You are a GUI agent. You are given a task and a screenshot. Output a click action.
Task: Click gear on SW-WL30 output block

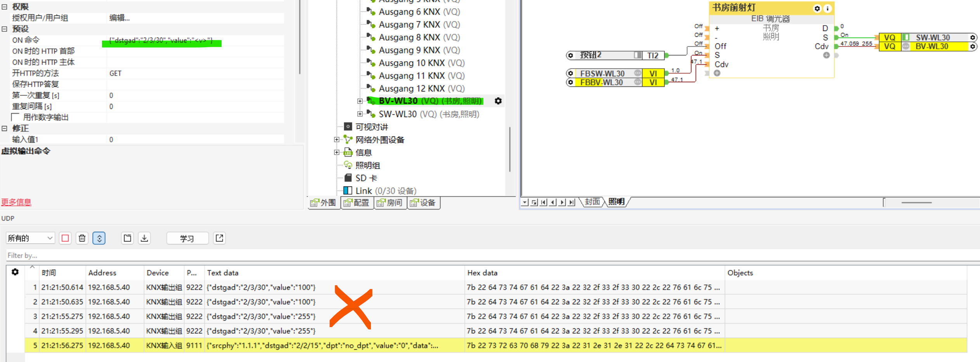click(x=973, y=38)
